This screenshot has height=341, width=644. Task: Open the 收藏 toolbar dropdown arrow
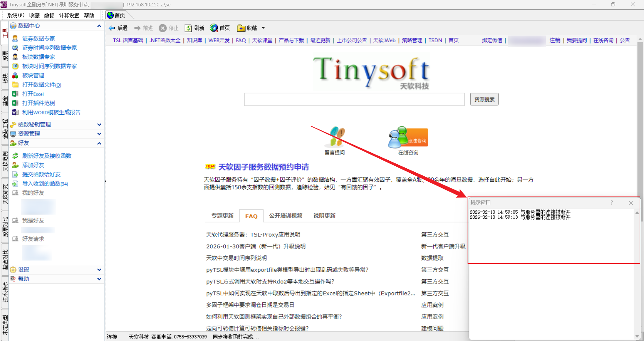tap(263, 28)
